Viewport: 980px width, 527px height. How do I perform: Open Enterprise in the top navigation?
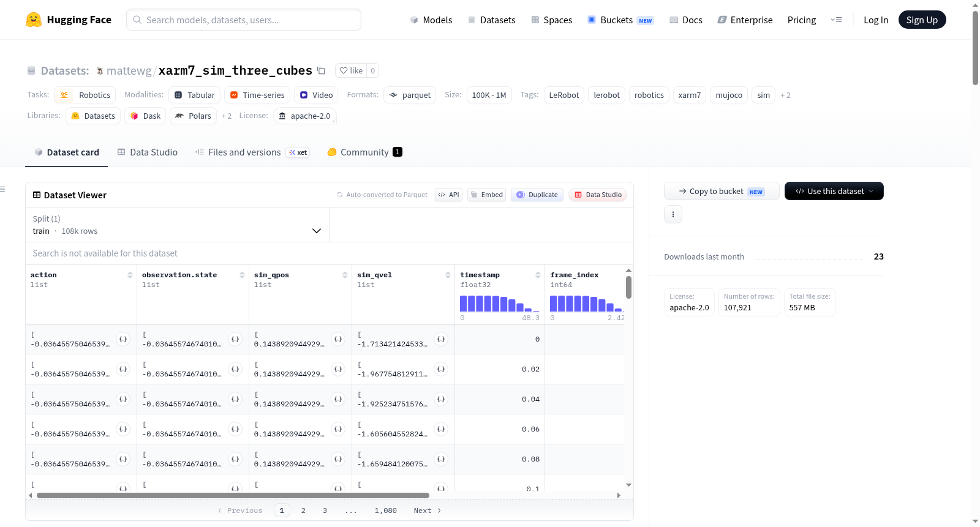[745, 20]
